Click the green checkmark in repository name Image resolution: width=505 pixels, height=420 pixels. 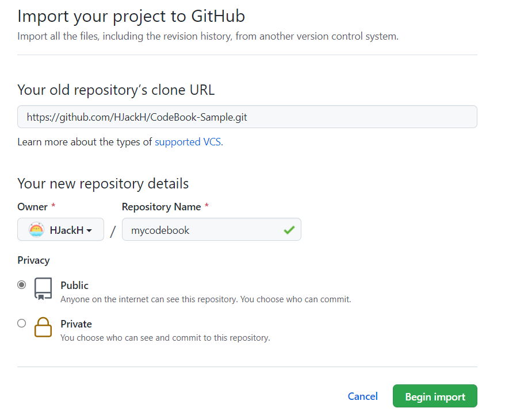click(x=289, y=230)
